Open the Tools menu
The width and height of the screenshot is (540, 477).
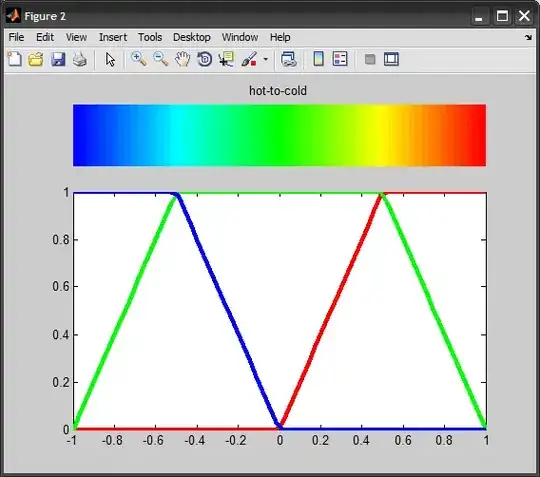pos(150,37)
